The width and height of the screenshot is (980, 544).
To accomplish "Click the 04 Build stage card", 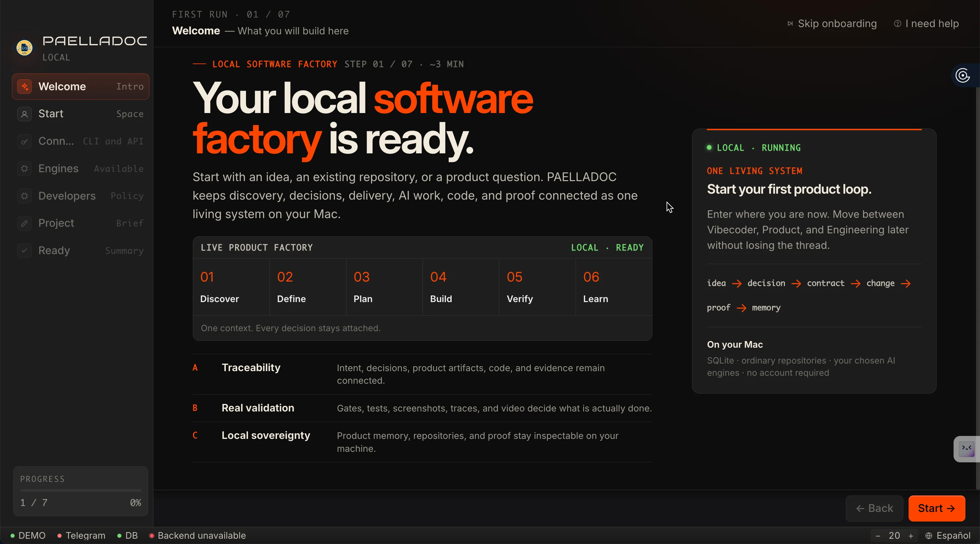I will point(461,287).
